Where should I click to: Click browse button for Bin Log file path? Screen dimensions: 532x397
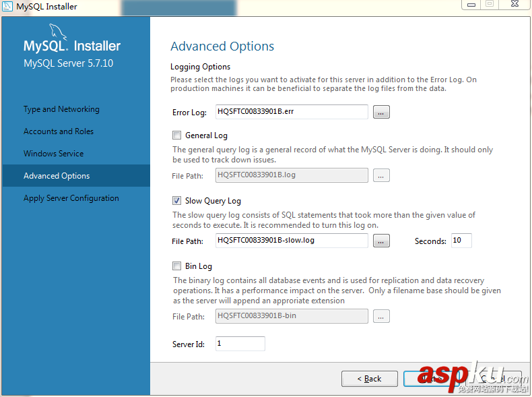(381, 317)
